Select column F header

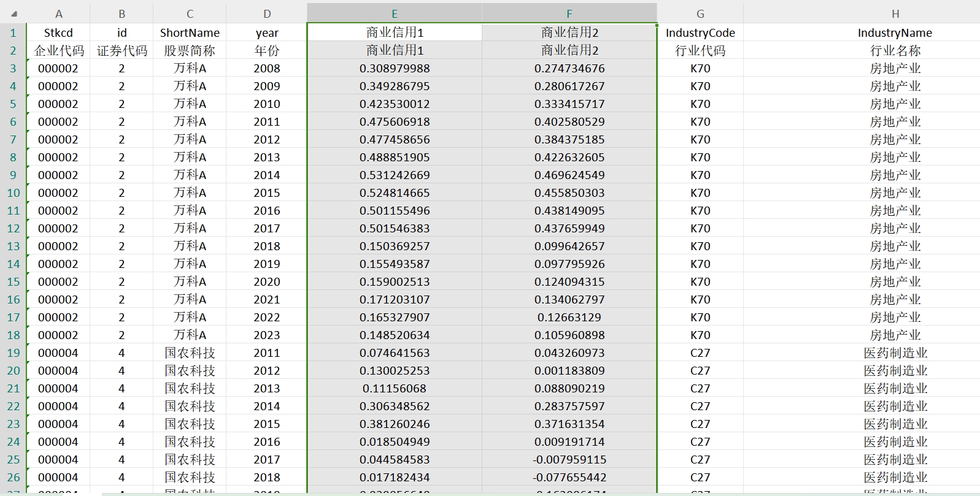click(x=569, y=13)
